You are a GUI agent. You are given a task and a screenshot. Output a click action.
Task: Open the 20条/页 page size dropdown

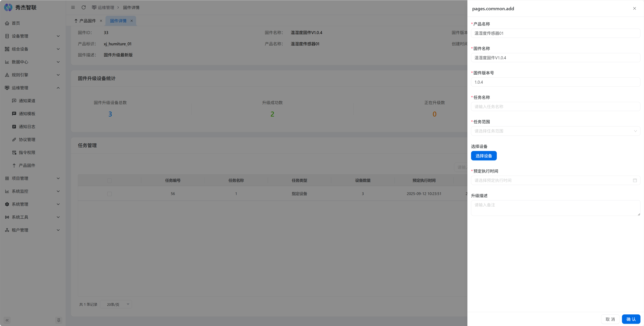click(116, 304)
